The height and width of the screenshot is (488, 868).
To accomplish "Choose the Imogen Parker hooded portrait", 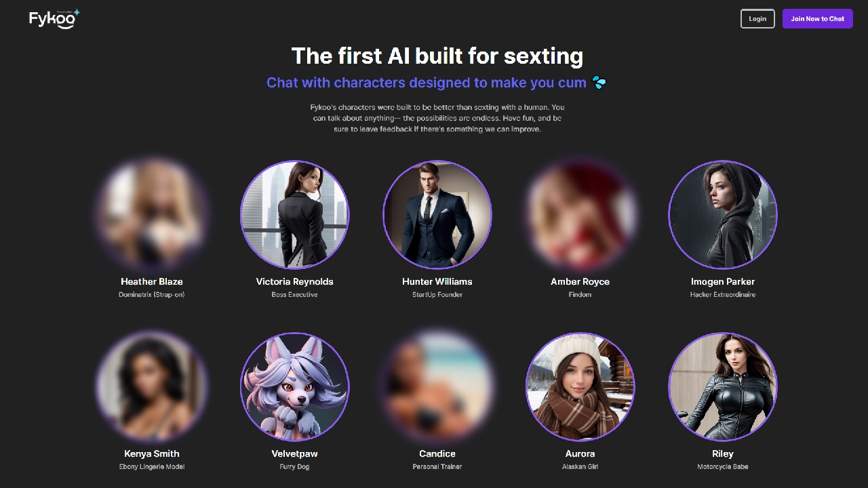I will click(x=723, y=215).
